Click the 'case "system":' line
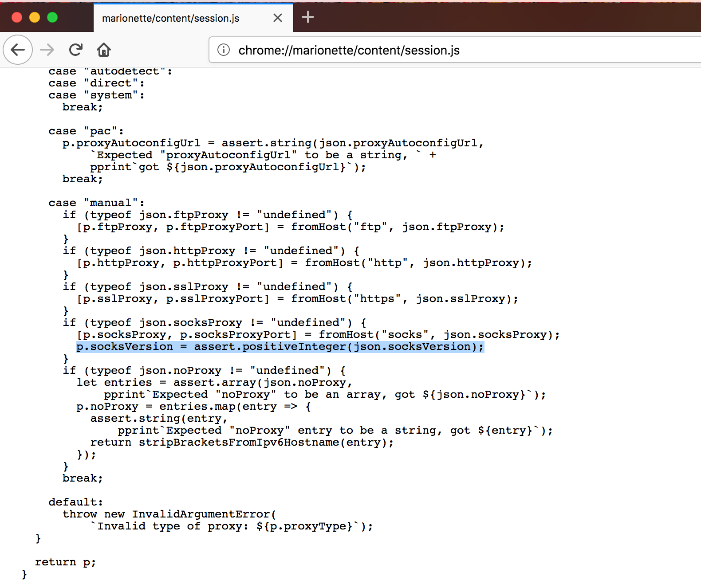 tap(96, 95)
